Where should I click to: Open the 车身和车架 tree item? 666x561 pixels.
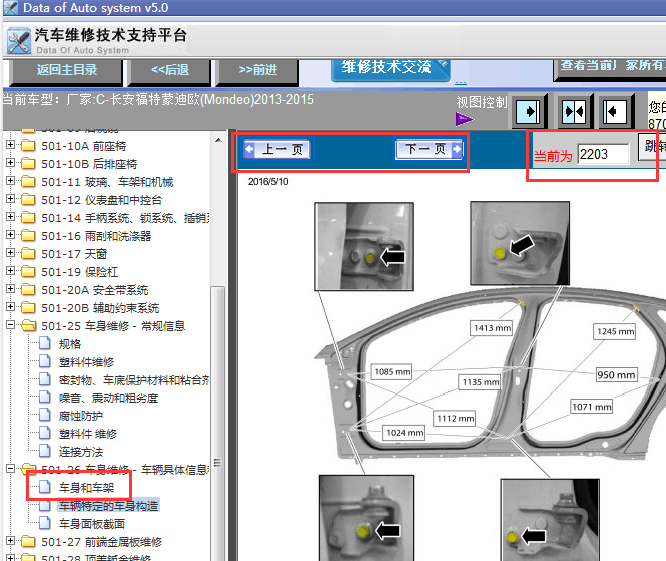[x=87, y=488]
